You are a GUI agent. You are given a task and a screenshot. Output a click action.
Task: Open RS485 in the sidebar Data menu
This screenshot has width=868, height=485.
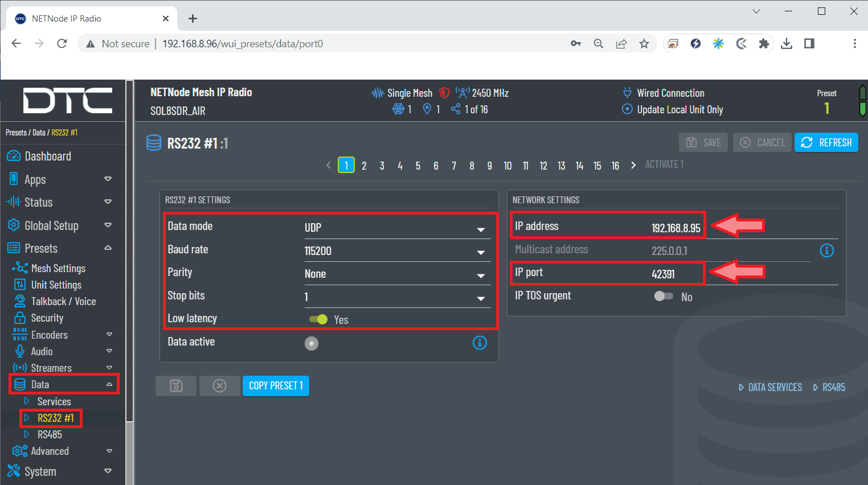[x=50, y=434]
